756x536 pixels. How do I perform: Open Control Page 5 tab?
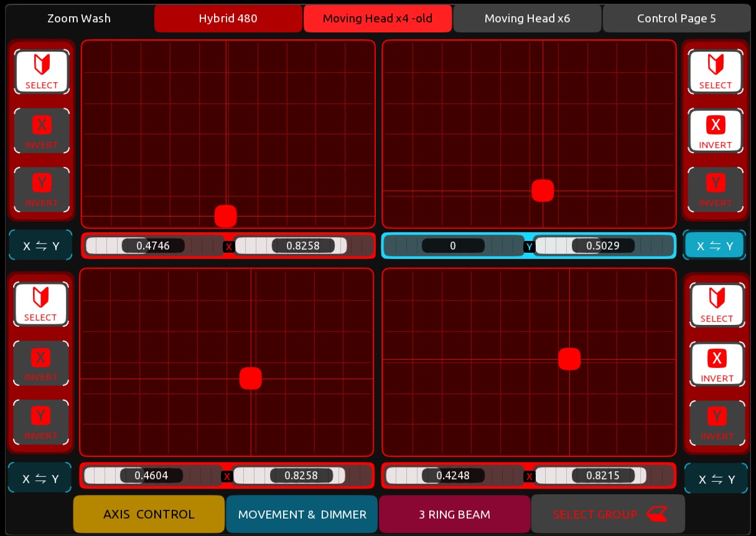[x=676, y=19]
